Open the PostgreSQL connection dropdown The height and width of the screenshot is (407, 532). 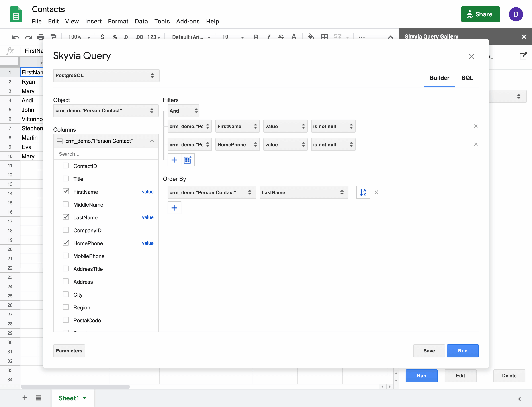click(106, 75)
